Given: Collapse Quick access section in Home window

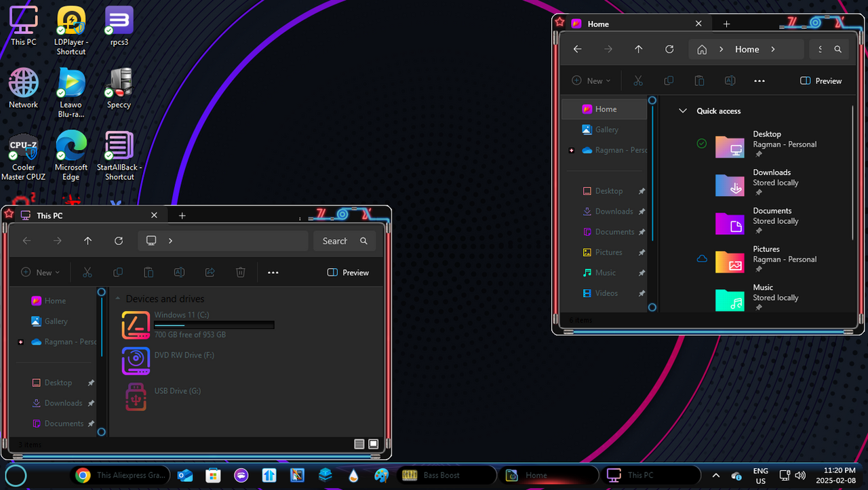Looking at the screenshot, I should pyautogui.click(x=683, y=111).
